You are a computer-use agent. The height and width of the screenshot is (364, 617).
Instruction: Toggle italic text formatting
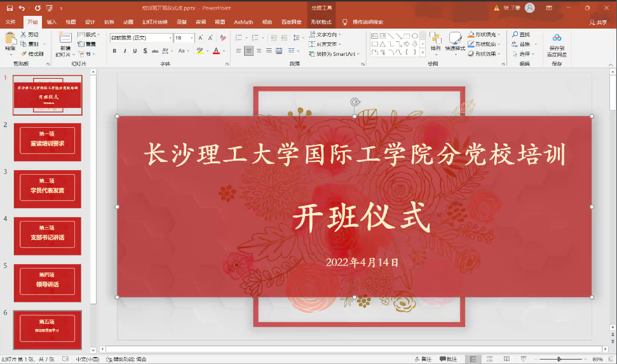[x=125, y=51]
